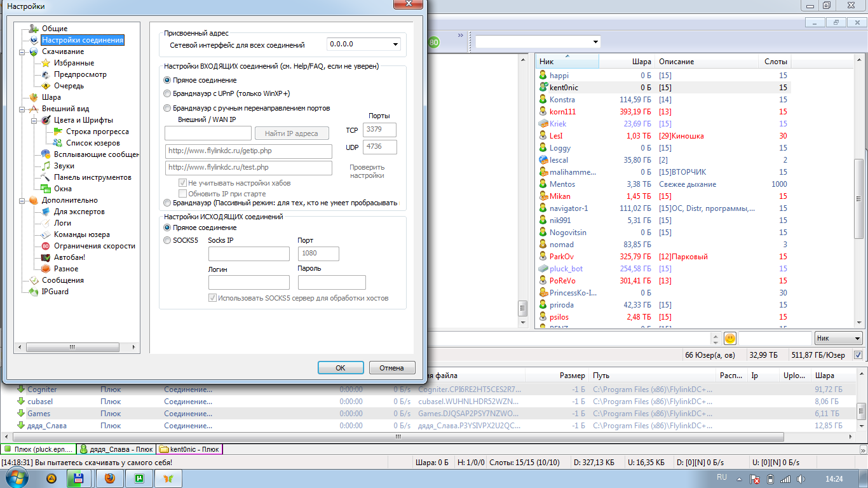
Task: Open Панель инструментов hammer icon
Action: coord(46,177)
